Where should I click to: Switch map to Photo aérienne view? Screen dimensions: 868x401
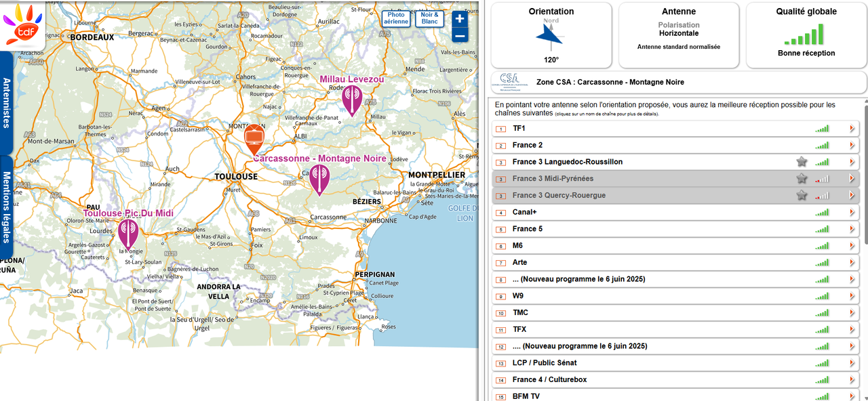(x=396, y=18)
